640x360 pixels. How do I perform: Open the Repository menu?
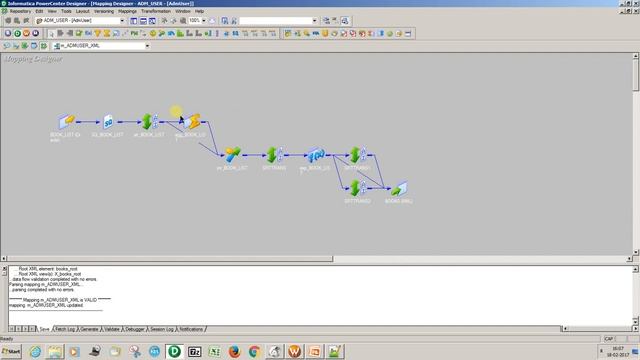coord(20,11)
